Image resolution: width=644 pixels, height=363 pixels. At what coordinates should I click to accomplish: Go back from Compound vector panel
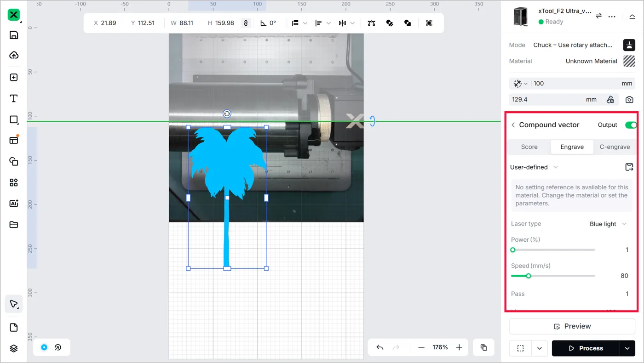click(x=513, y=125)
